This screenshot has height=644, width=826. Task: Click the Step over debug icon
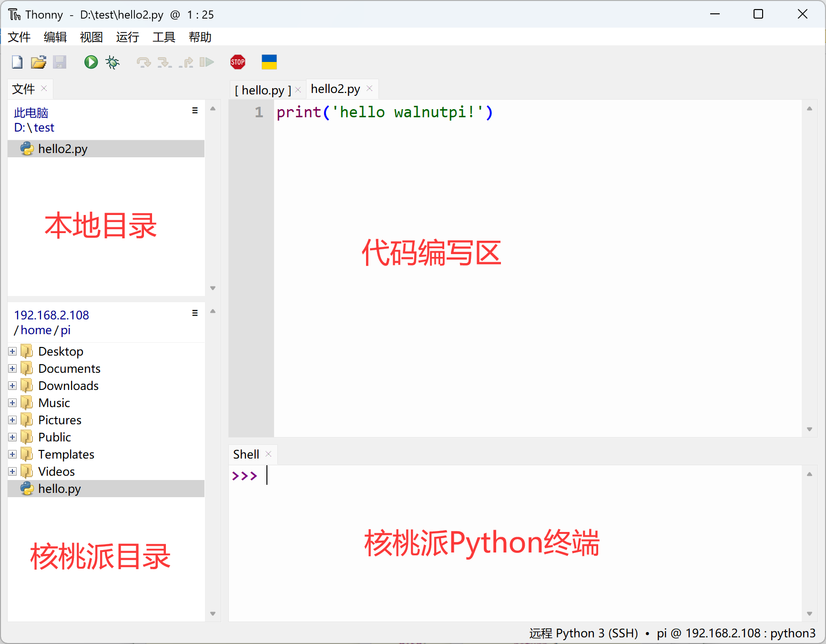143,62
